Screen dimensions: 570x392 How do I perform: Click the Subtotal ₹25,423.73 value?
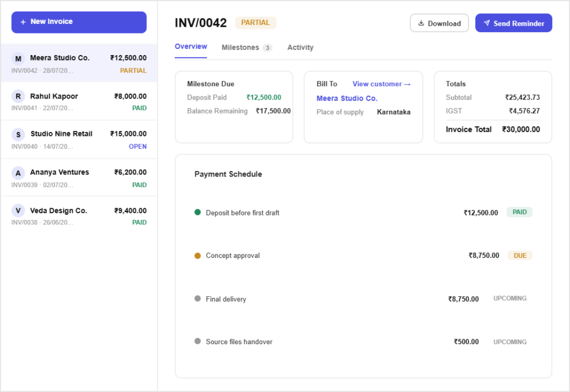click(522, 97)
